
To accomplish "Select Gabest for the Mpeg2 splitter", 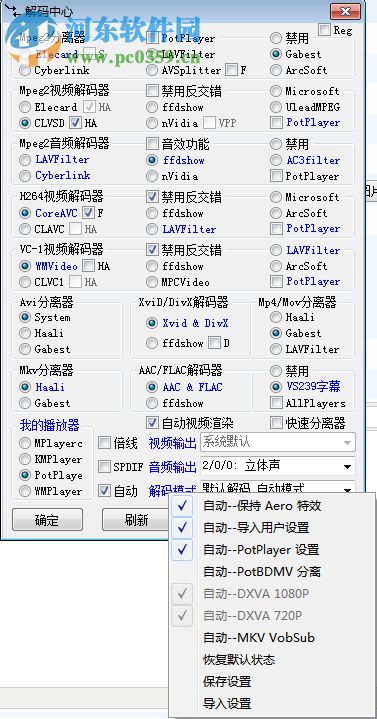I will [x=276, y=54].
